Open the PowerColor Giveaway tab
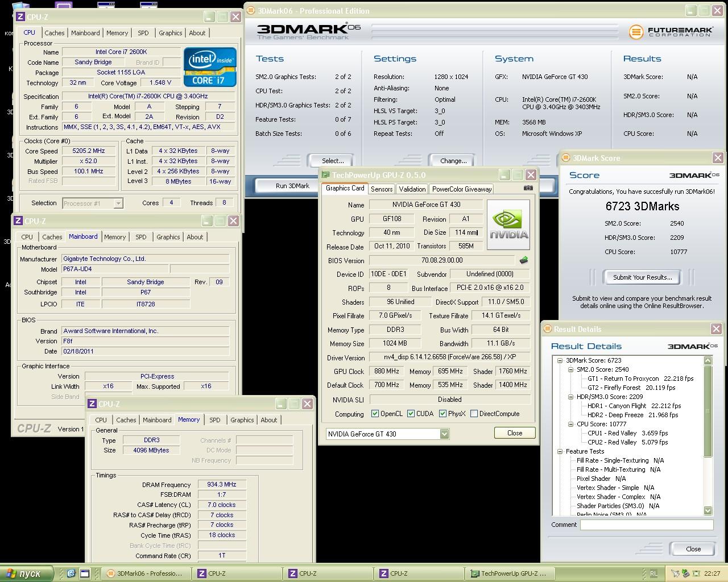The image size is (728, 582). pyautogui.click(x=462, y=189)
